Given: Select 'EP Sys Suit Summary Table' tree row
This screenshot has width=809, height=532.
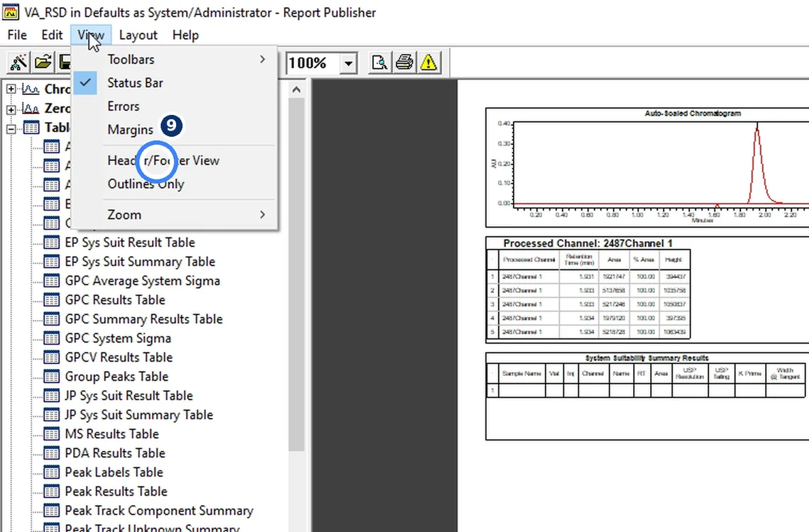Looking at the screenshot, I should click(x=140, y=261).
